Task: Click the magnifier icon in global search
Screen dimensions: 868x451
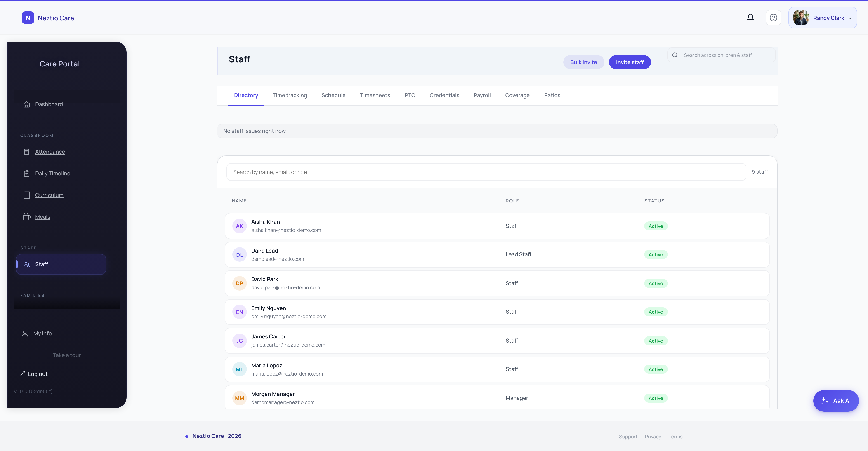Action: click(675, 55)
